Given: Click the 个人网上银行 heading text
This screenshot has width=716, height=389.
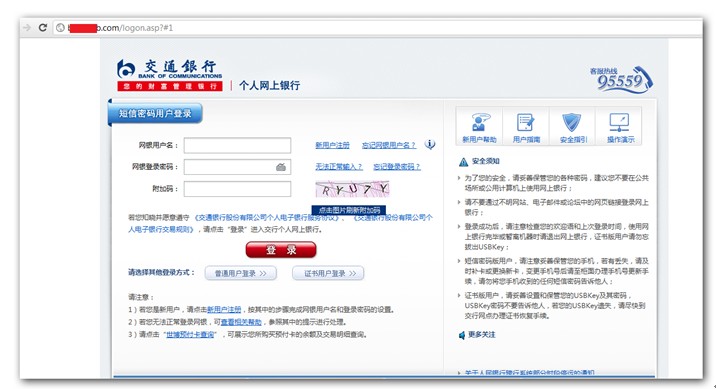Looking at the screenshot, I should click(269, 85).
